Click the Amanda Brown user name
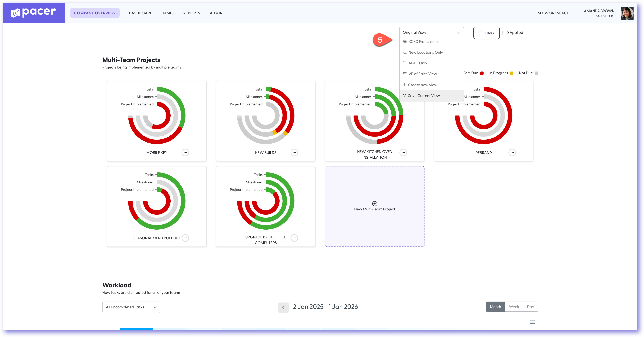This screenshot has height=337, width=644. tap(599, 11)
